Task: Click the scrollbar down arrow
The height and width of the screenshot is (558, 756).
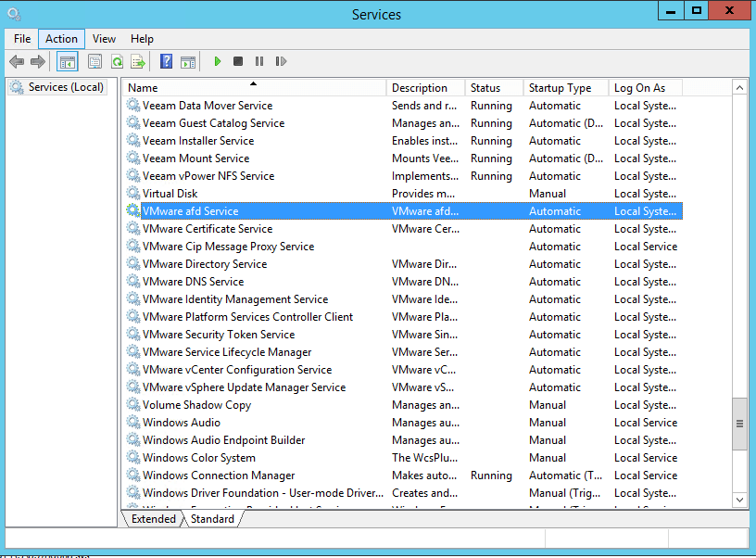Action: click(739, 500)
